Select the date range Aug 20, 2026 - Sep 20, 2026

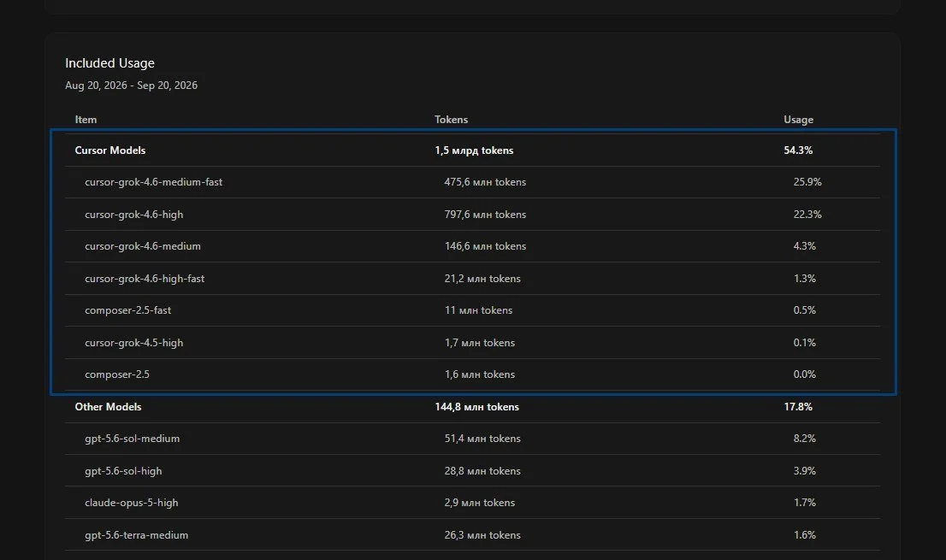tap(132, 85)
